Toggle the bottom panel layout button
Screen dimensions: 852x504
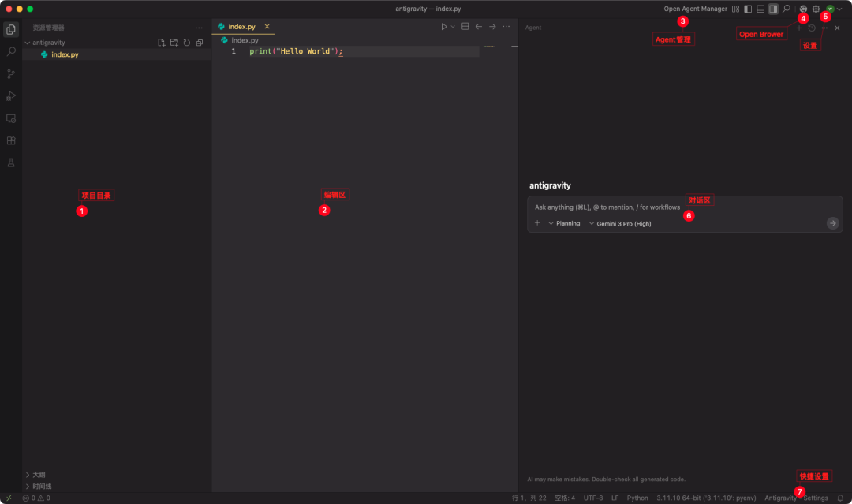click(760, 9)
